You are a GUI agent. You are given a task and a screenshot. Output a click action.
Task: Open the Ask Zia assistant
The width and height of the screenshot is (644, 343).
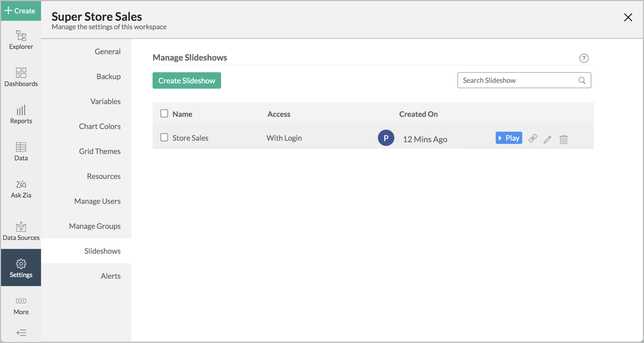(21, 188)
